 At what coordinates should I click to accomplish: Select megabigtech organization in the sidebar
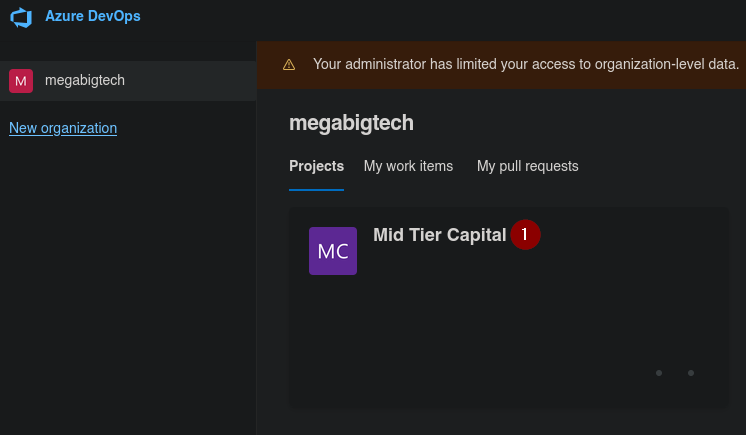[x=85, y=80]
